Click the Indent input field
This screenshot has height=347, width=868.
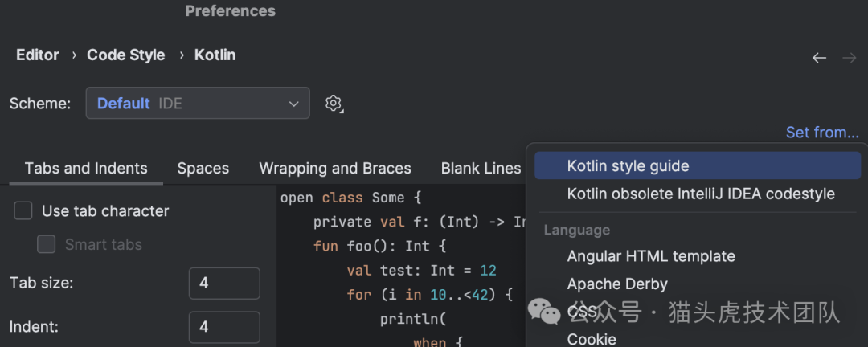224,327
